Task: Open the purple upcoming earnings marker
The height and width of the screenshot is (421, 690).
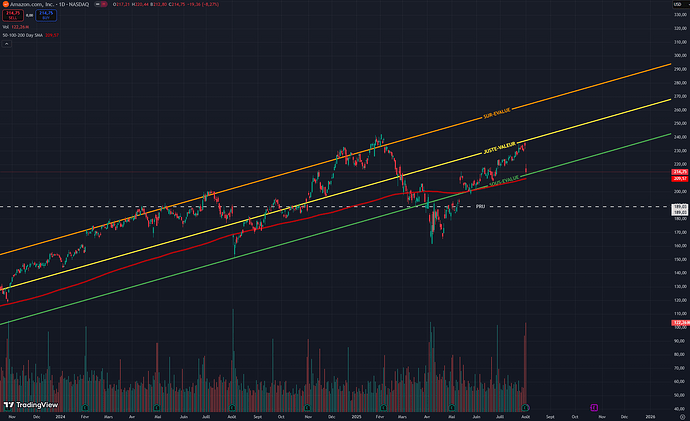Action: click(x=594, y=408)
